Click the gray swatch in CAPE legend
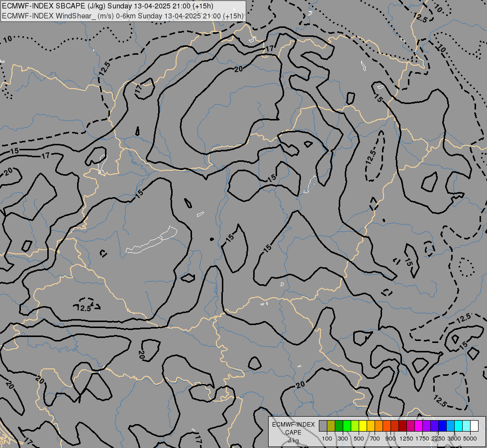487x448 pixels. (x=323, y=426)
